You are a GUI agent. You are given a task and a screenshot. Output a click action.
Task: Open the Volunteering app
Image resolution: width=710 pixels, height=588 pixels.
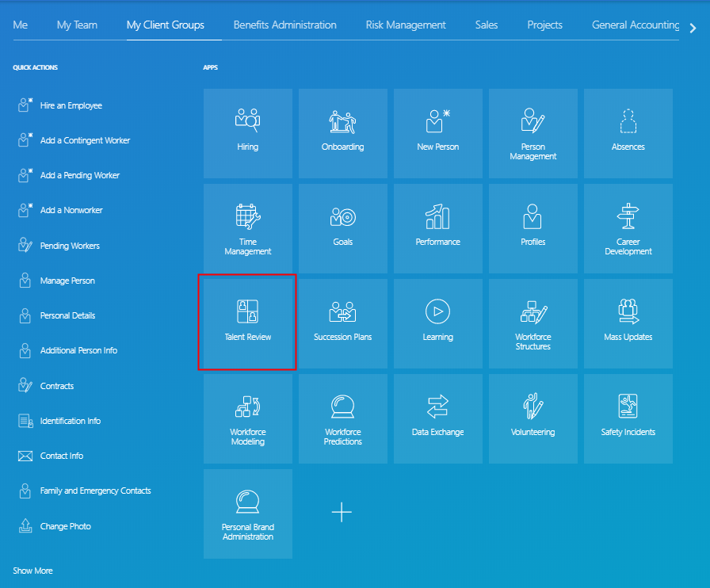[532, 418]
